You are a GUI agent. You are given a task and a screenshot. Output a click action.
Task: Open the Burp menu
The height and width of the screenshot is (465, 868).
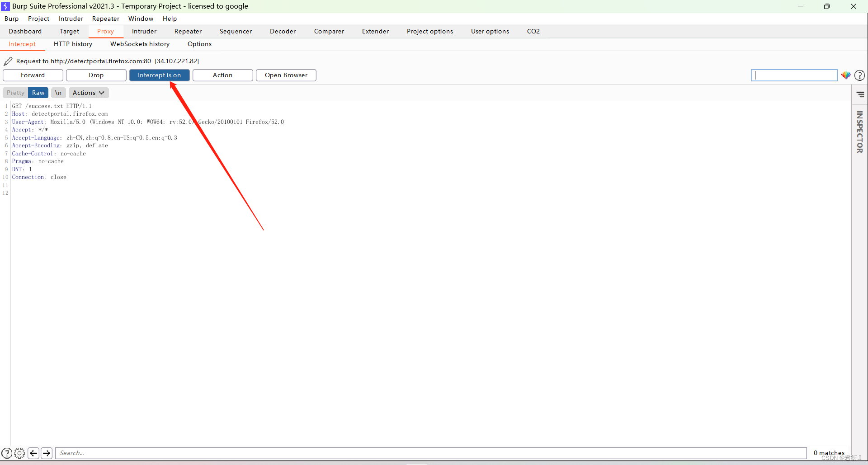coord(12,19)
